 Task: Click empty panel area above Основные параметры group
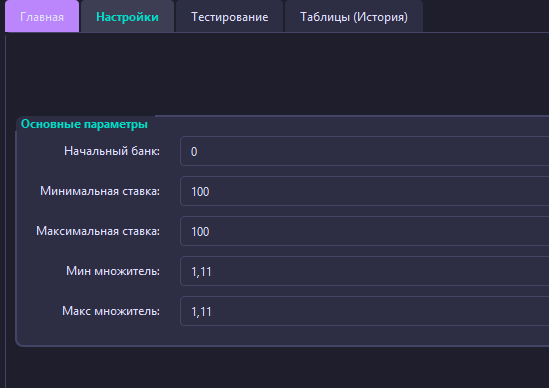pos(277,74)
